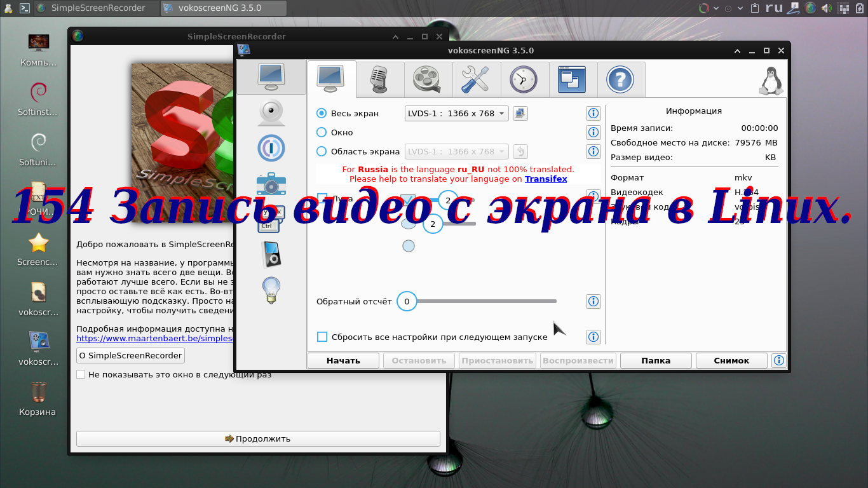Switch to SimpleScreenRecorder in the taskbar
Screen dimensions: 868x488
96,8
